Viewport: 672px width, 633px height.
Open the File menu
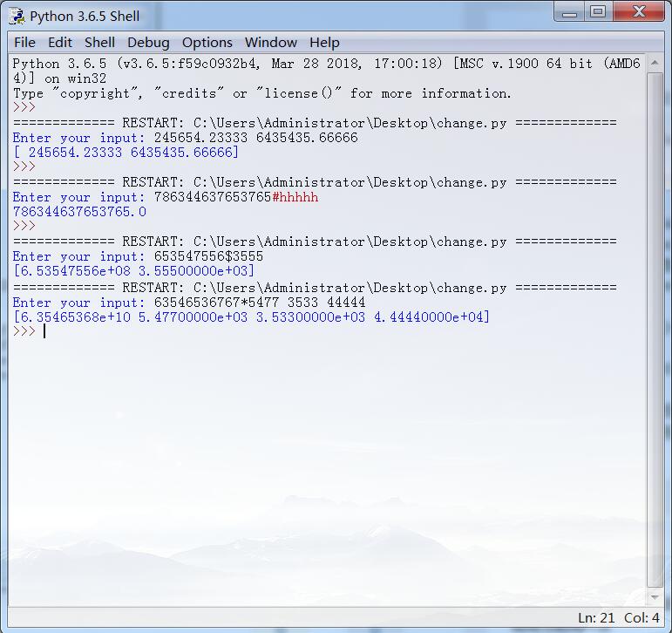[x=24, y=43]
